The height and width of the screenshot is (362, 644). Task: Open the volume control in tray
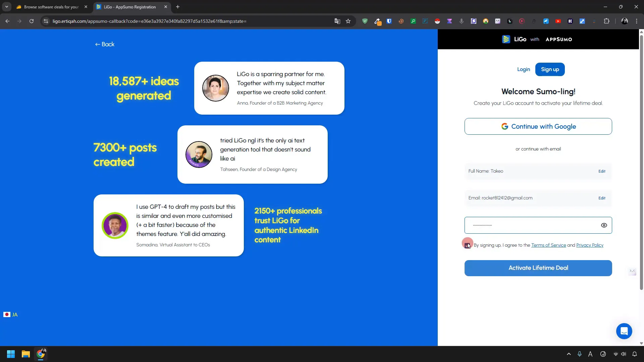point(624,354)
